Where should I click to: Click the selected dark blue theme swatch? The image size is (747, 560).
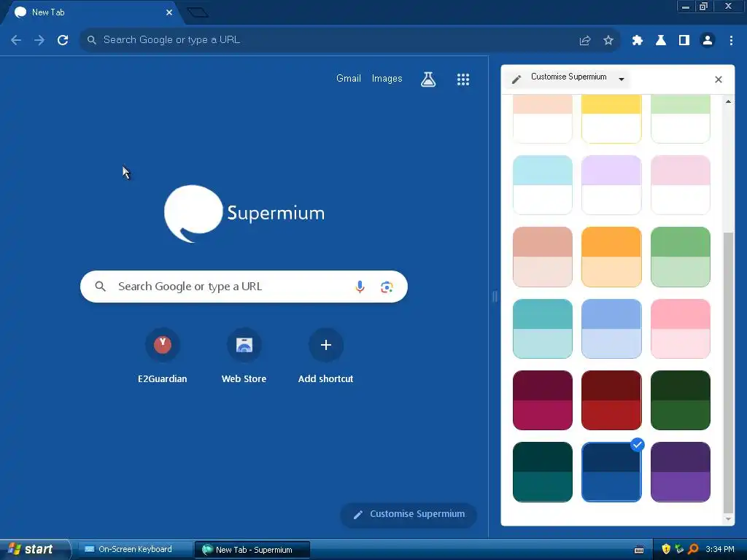tap(611, 472)
